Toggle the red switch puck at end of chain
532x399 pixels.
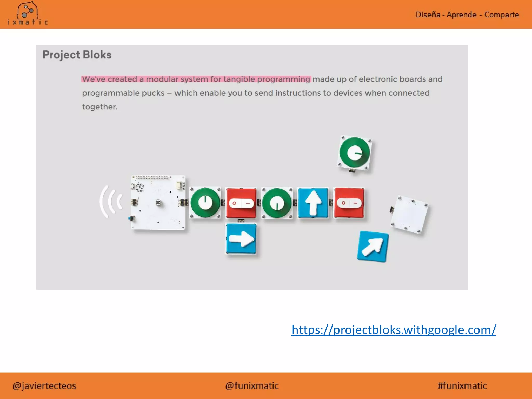pyautogui.click(x=349, y=203)
